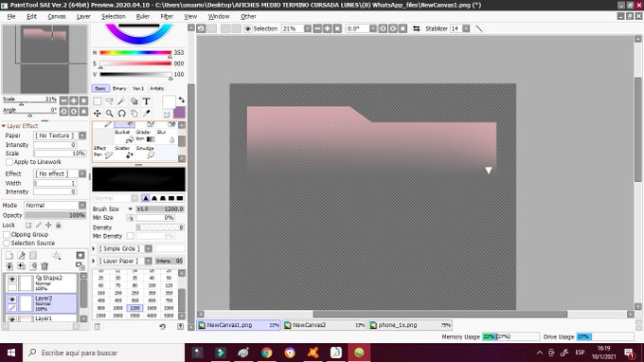Open the Simple Circle brush shape dropdown
The height and width of the screenshot is (362, 644).
[x=149, y=248]
